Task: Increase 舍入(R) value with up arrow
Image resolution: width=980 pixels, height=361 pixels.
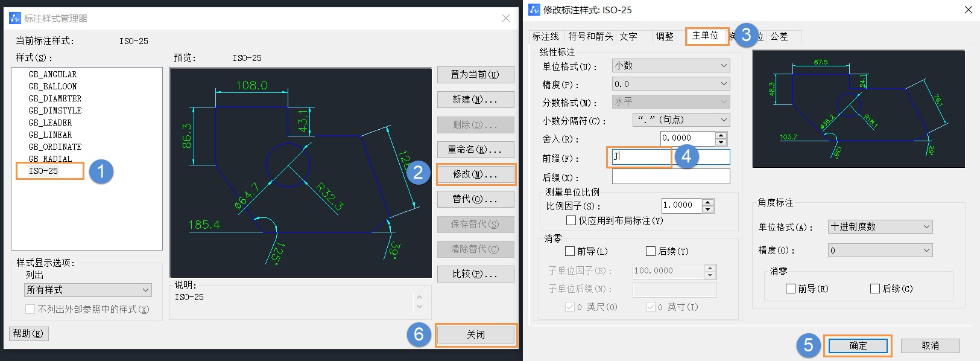Action: [x=721, y=135]
